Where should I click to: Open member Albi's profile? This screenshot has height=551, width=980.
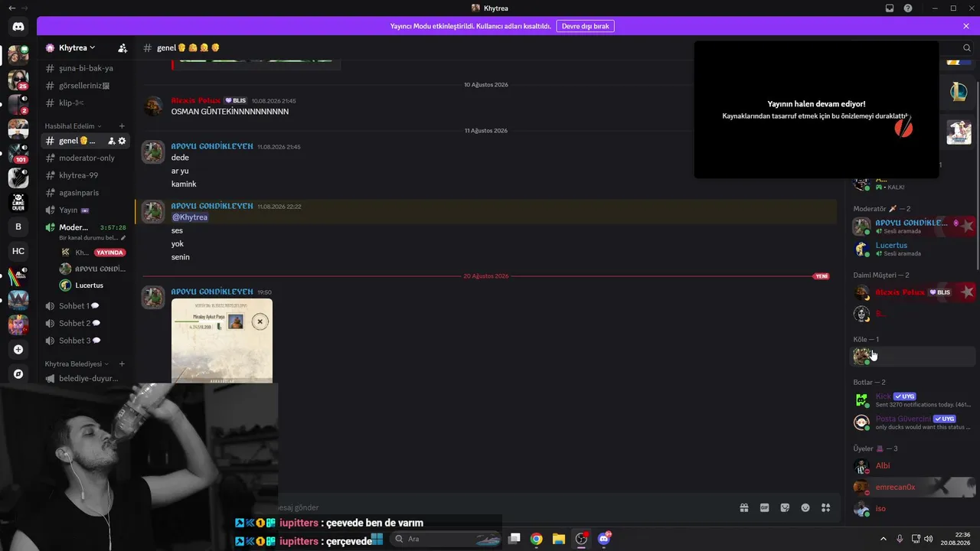pyautogui.click(x=914, y=466)
